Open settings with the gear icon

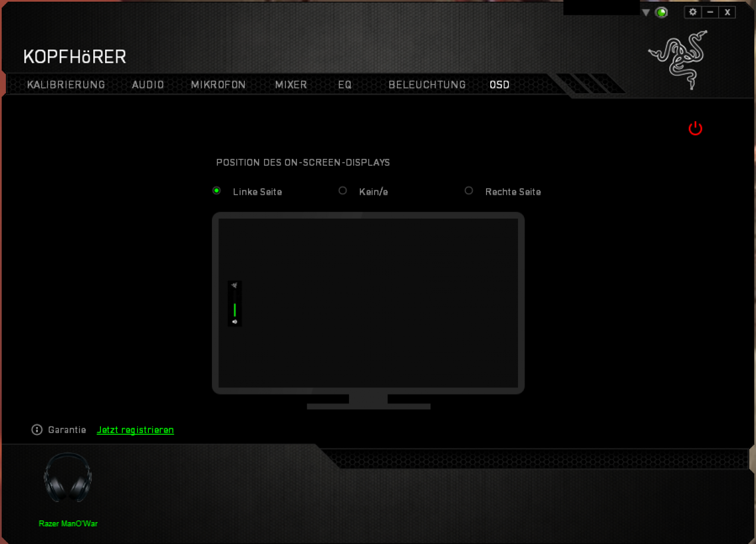click(693, 12)
